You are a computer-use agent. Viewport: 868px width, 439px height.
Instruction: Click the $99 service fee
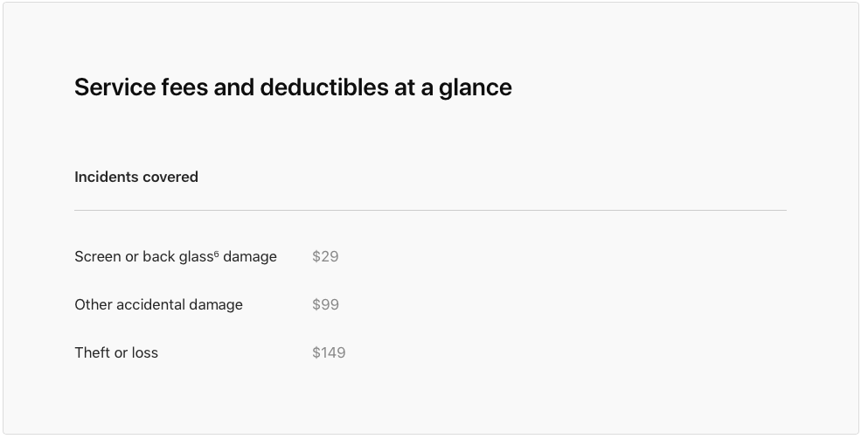tap(325, 304)
